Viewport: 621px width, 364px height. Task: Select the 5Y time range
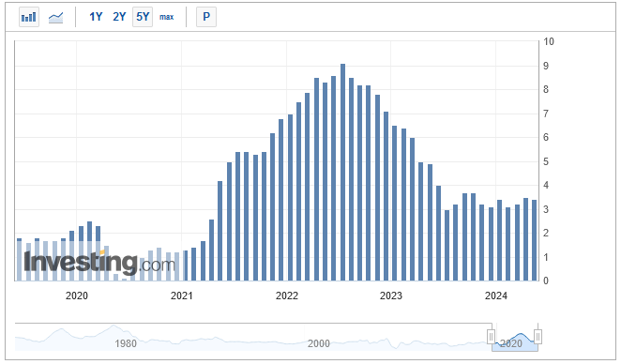143,17
